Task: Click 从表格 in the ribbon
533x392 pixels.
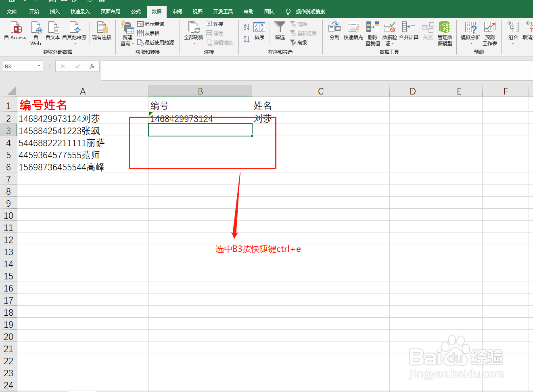Action: (x=148, y=33)
